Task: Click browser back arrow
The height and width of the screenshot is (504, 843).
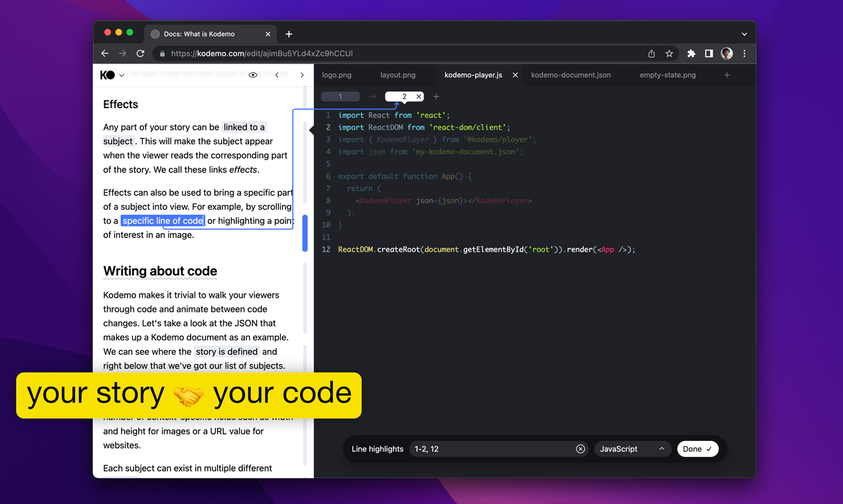Action: coord(105,54)
